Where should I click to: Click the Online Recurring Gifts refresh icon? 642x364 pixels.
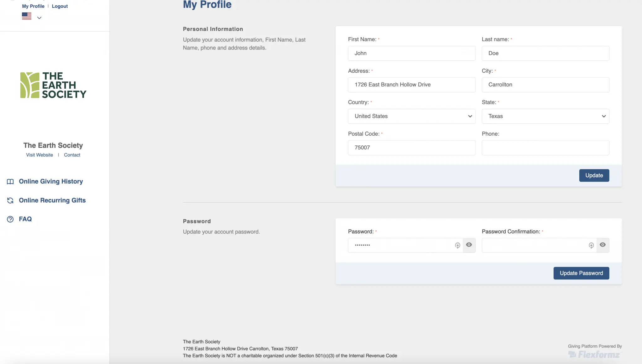click(x=10, y=200)
